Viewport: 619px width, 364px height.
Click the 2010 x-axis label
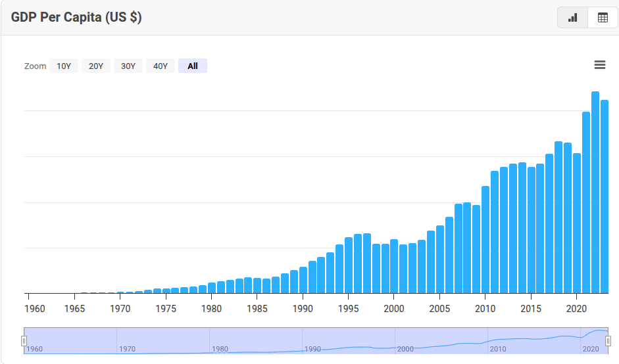(x=485, y=308)
